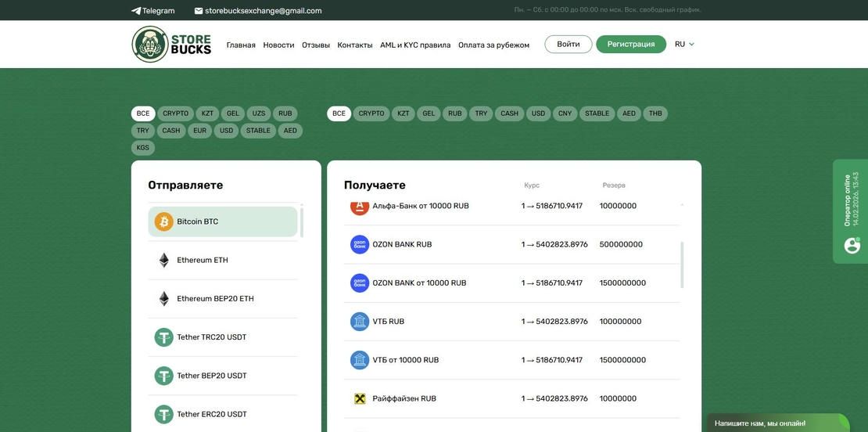Enable the STABLE filter in receive section
This screenshot has height=432, width=868.
(597, 113)
